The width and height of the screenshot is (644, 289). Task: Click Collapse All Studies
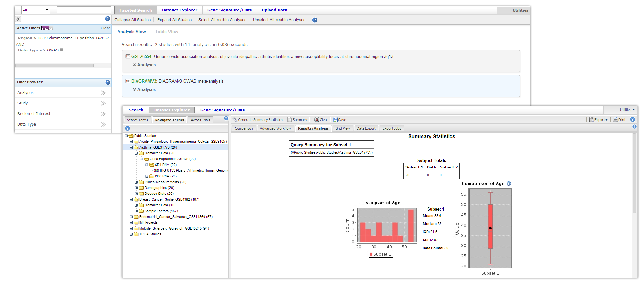pyautogui.click(x=132, y=20)
